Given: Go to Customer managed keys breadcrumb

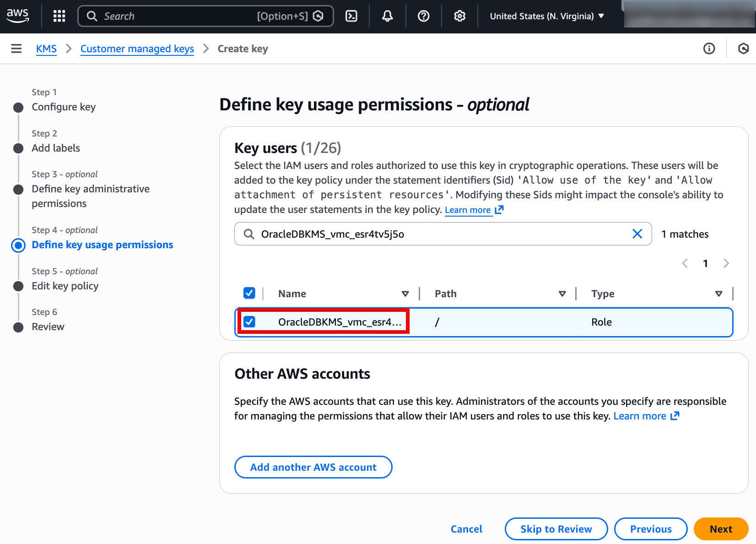Looking at the screenshot, I should (x=137, y=49).
